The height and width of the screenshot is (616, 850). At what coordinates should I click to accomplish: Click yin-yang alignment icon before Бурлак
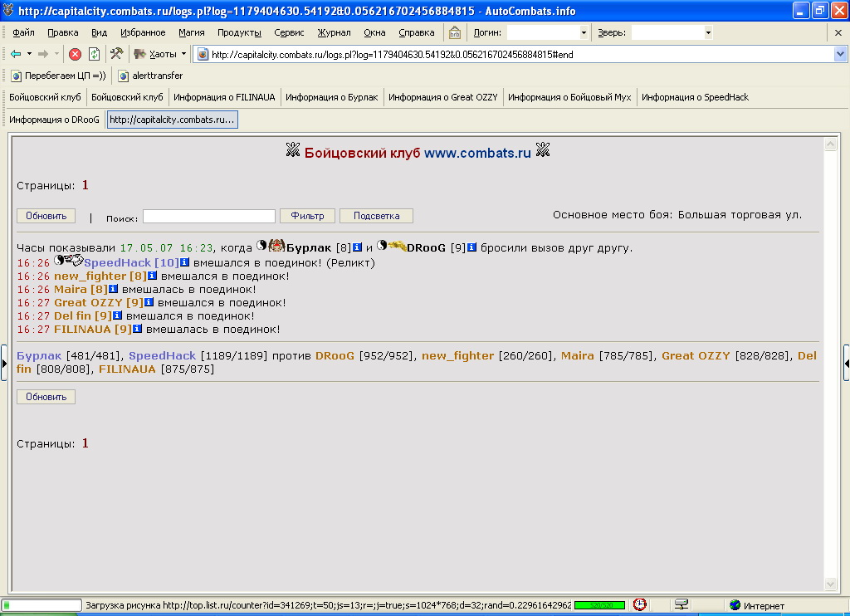(x=261, y=245)
